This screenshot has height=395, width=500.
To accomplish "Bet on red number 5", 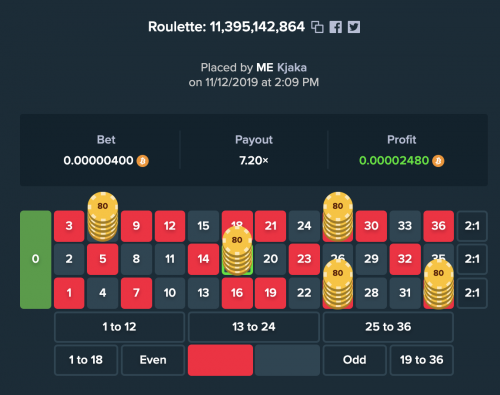I will [x=103, y=259].
